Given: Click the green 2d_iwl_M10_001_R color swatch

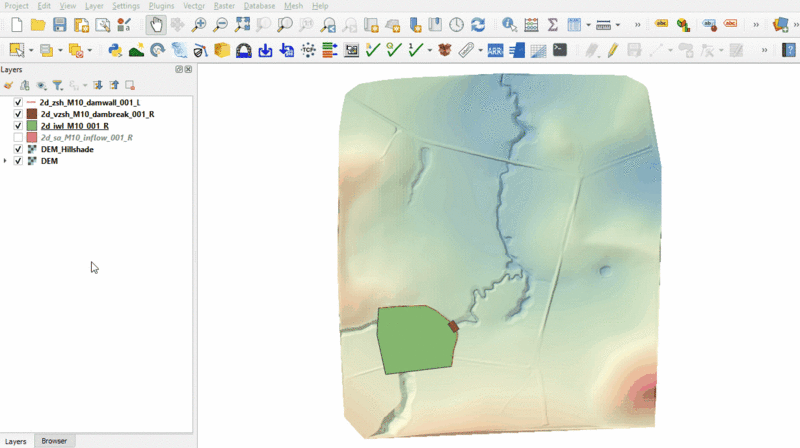Looking at the screenshot, I should (32, 126).
